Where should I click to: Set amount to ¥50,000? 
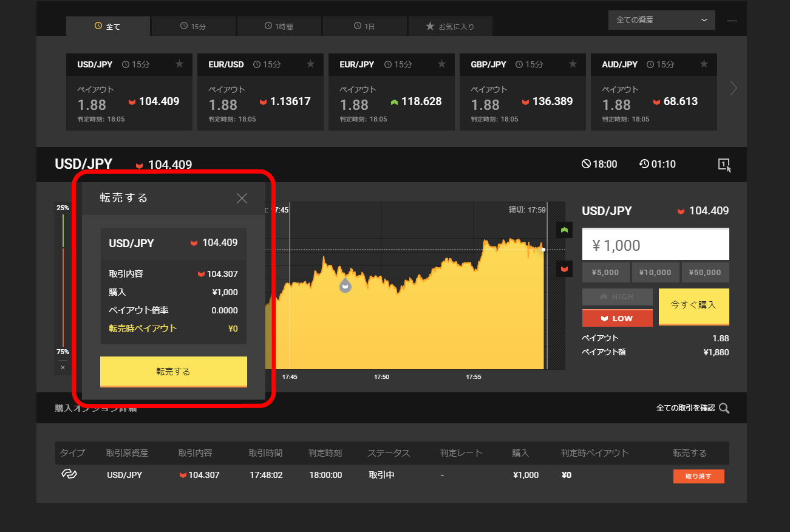point(706,273)
